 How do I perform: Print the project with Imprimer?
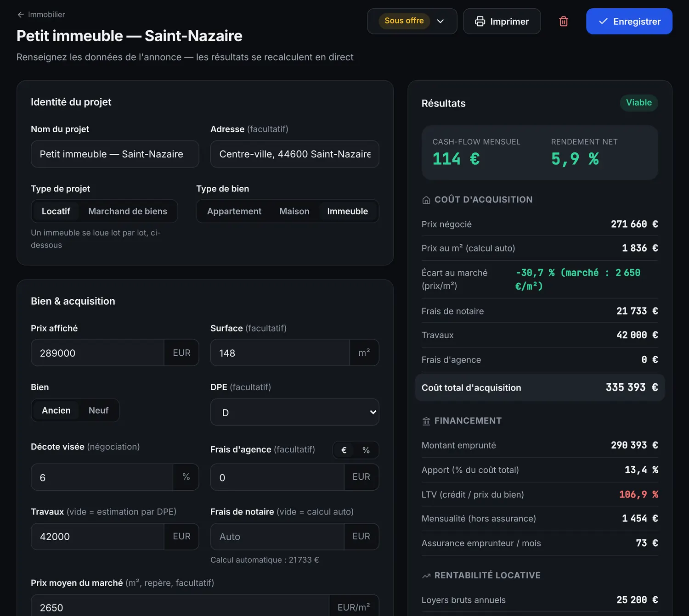(502, 21)
